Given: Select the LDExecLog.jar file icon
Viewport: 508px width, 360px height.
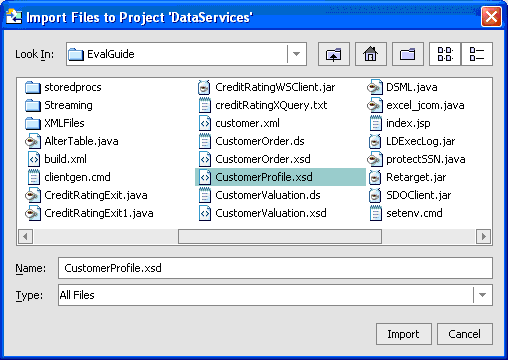Looking at the screenshot, I should click(x=375, y=141).
